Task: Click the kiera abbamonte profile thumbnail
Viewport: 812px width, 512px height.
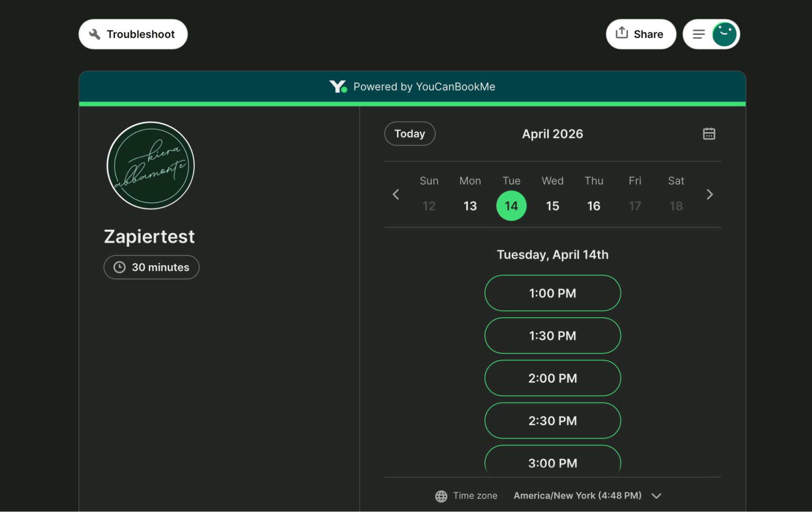Action: (x=150, y=165)
